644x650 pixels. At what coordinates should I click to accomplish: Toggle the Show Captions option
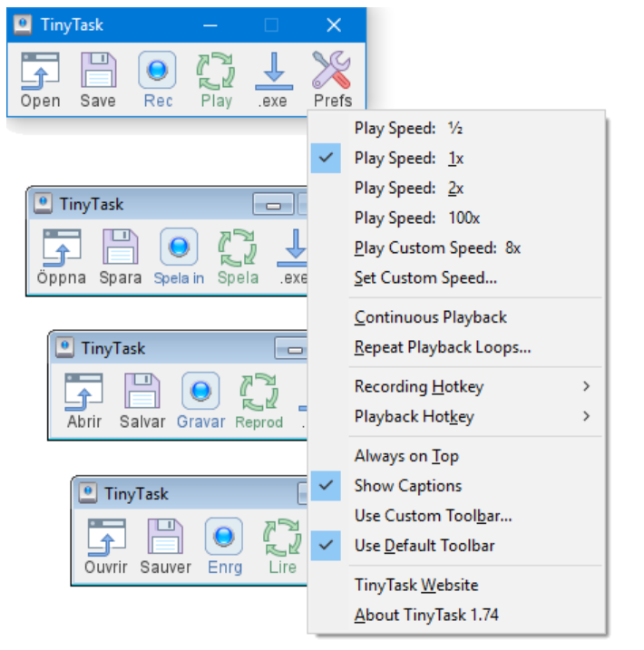(x=407, y=486)
